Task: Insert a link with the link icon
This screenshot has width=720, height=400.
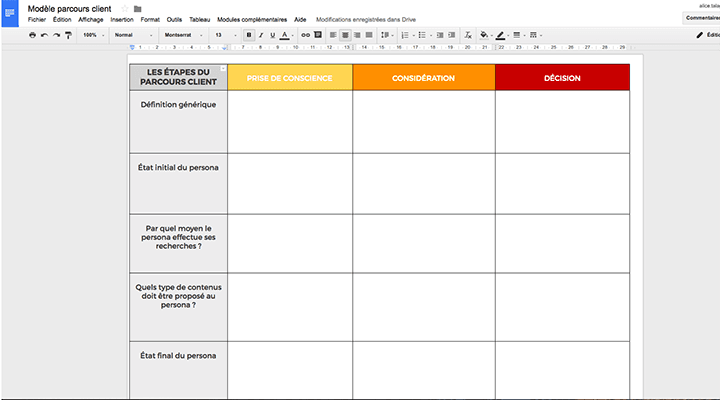Action: tap(305, 35)
